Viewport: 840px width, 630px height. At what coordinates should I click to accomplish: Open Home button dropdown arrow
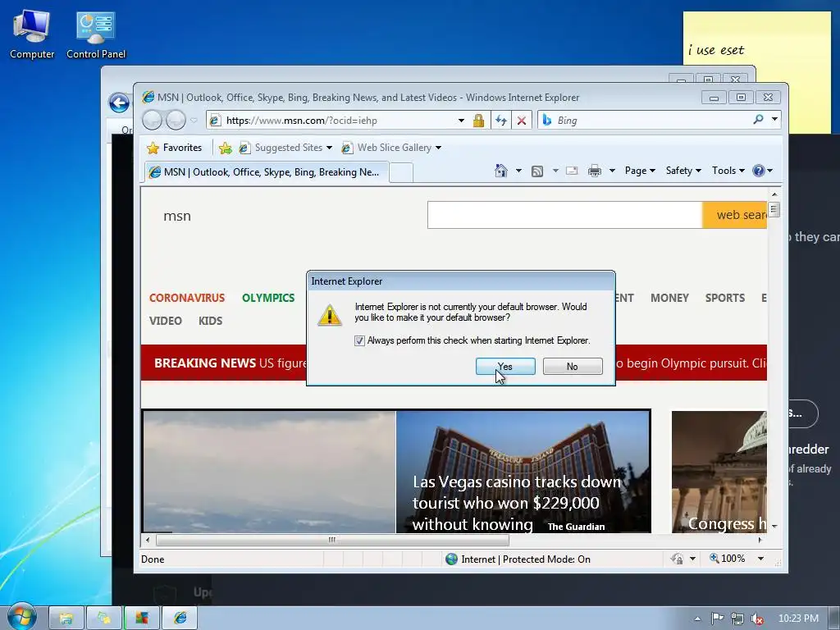point(518,171)
